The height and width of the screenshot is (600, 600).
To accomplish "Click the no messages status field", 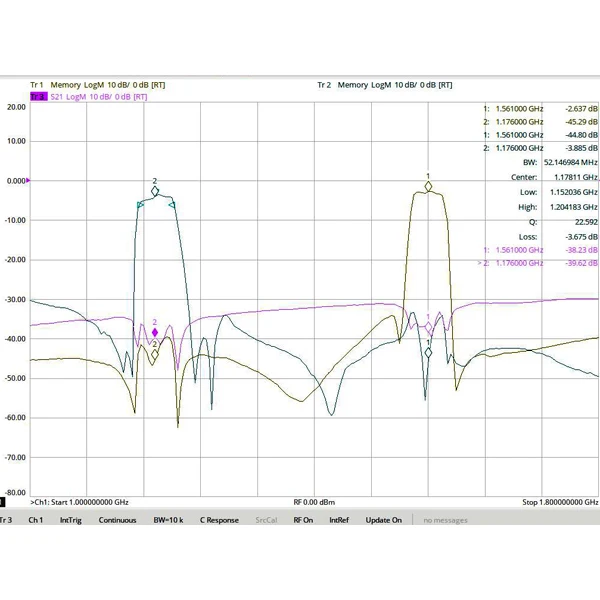I will 445,520.
